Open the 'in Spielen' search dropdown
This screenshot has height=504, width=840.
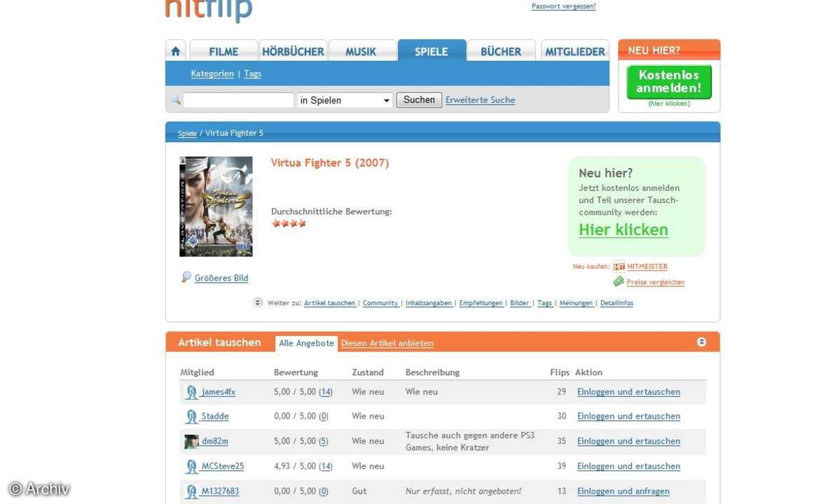(x=345, y=100)
